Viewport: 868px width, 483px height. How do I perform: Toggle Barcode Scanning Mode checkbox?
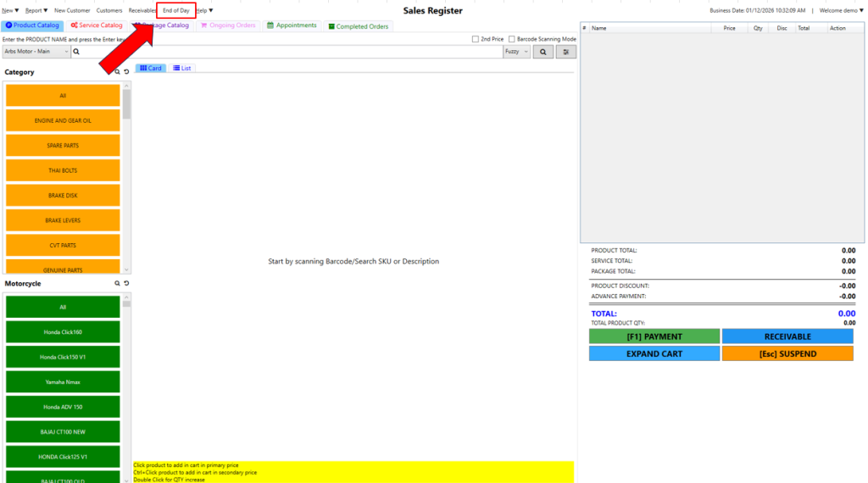pos(512,39)
